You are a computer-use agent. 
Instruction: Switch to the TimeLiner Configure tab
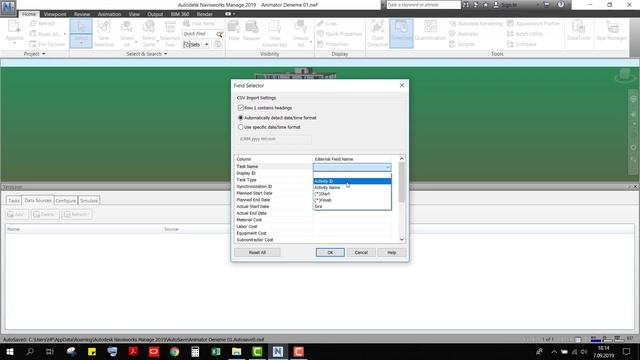pyautogui.click(x=65, y=200)
